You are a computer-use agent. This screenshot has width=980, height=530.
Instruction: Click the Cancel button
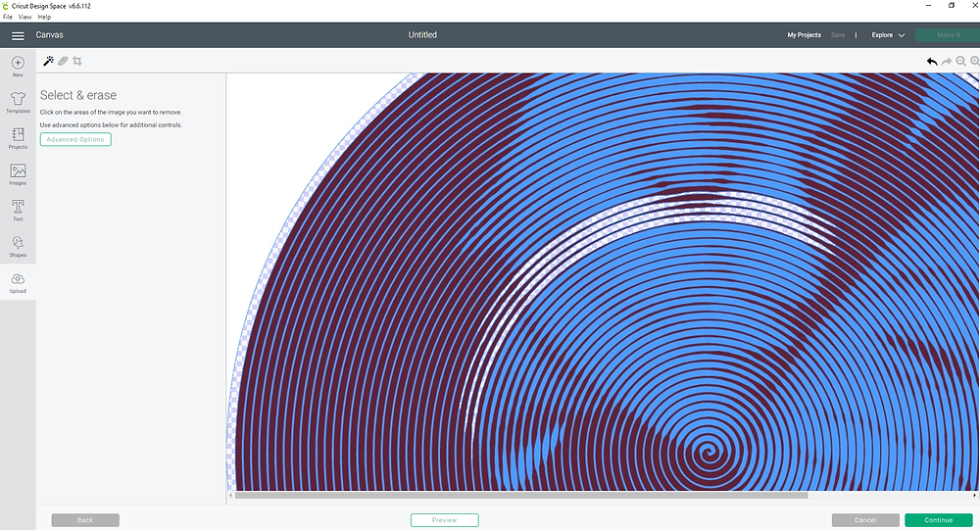click(x=865, y=520)
